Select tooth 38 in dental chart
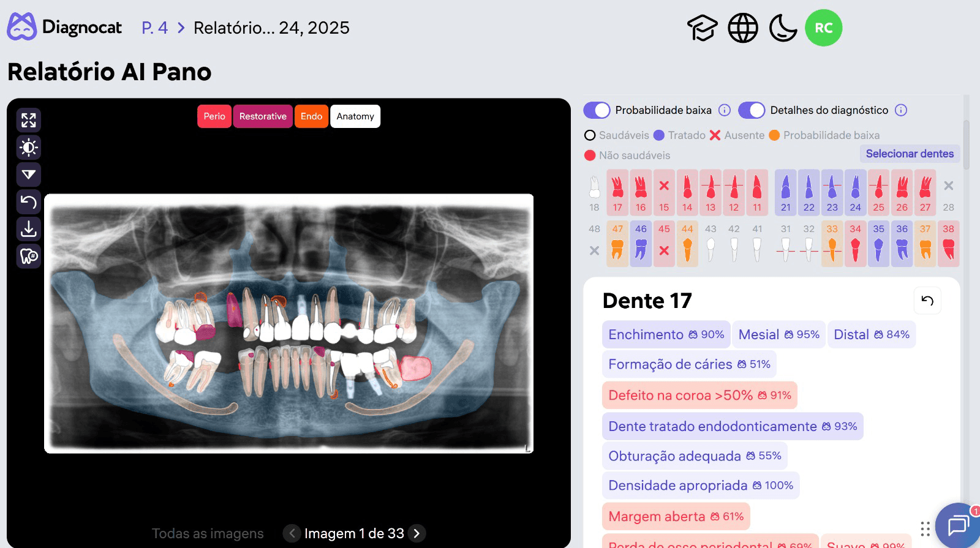The width and height of the screenshot is (980, 548). point(949,244)
